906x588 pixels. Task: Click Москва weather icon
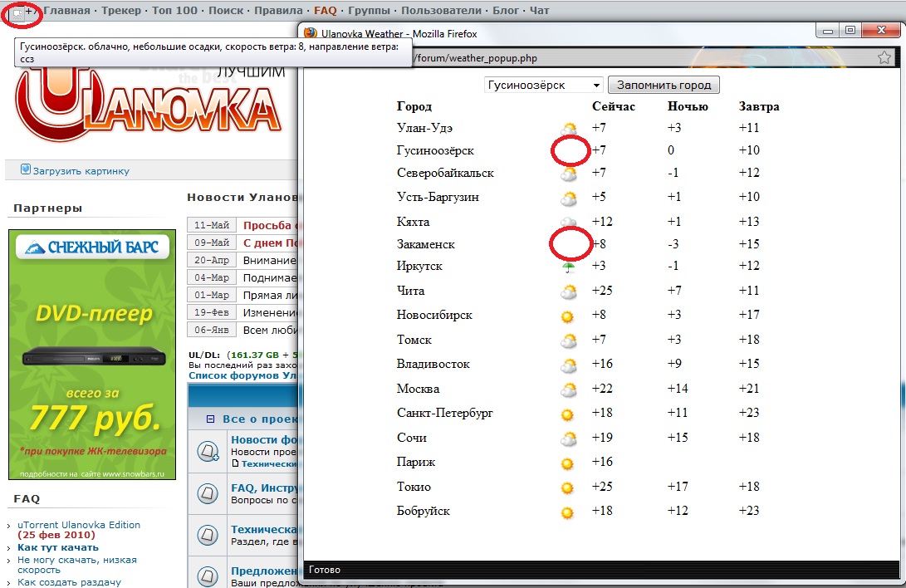tap(569, 390)
